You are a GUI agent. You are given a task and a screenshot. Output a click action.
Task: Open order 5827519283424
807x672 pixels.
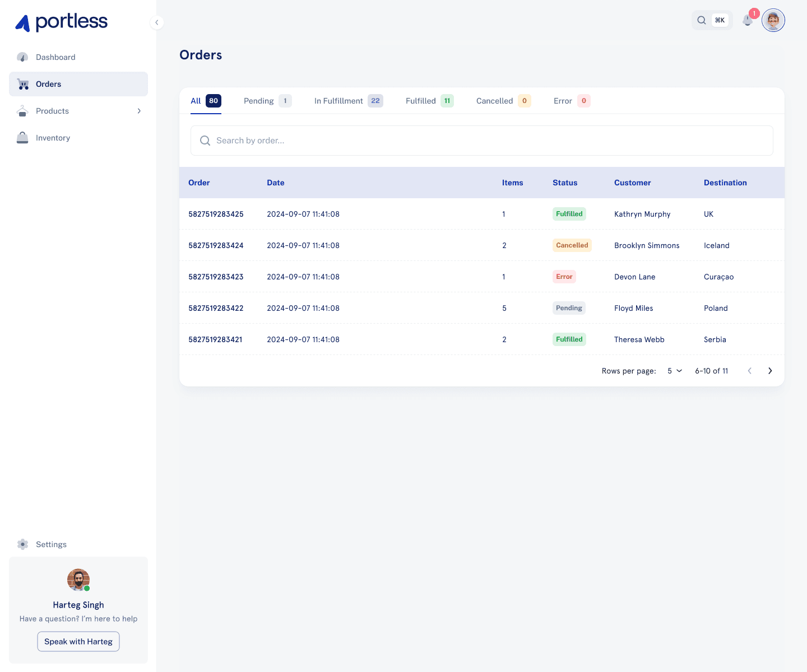tap(216, 245)
